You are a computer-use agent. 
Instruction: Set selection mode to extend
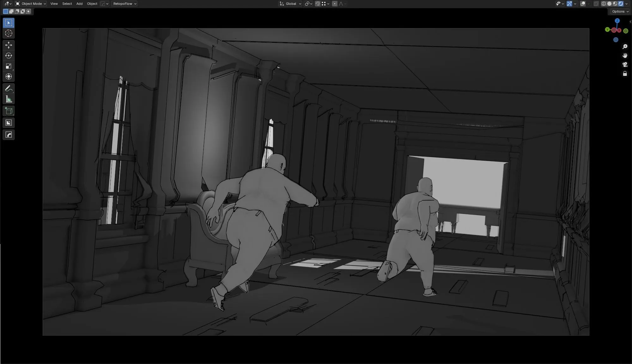point(11,11)
